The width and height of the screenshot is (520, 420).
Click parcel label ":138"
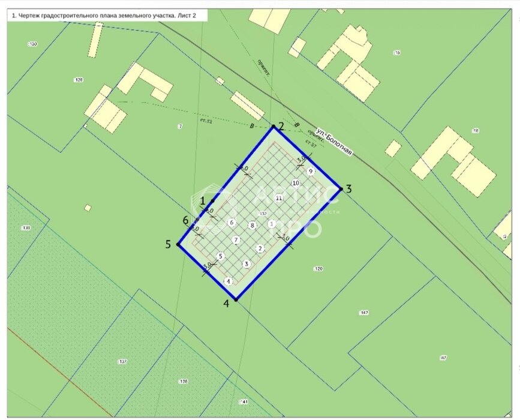pos(26,227)
